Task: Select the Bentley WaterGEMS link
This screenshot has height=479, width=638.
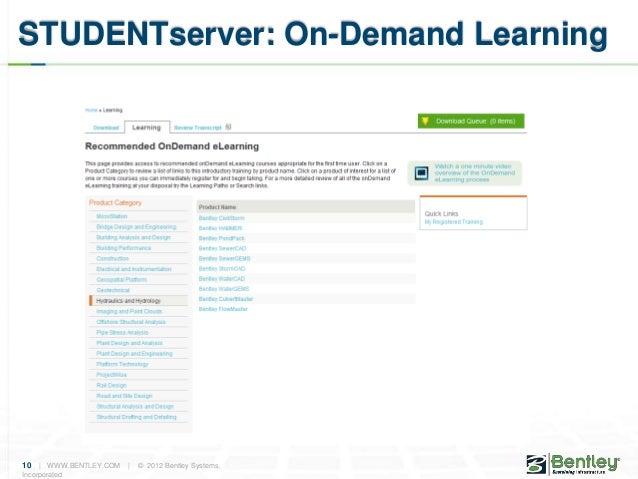Action: (x=224, y=289)
